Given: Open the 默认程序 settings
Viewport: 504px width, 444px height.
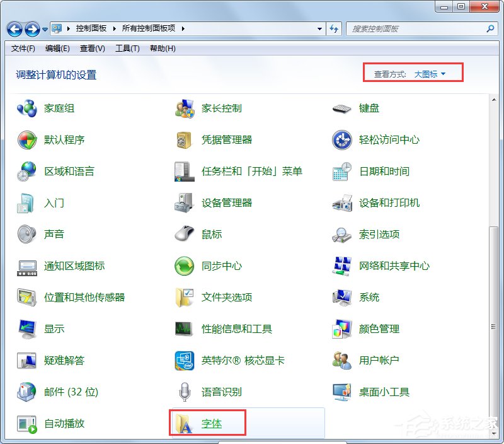Looking at the screenshot, I should [64, 139].
